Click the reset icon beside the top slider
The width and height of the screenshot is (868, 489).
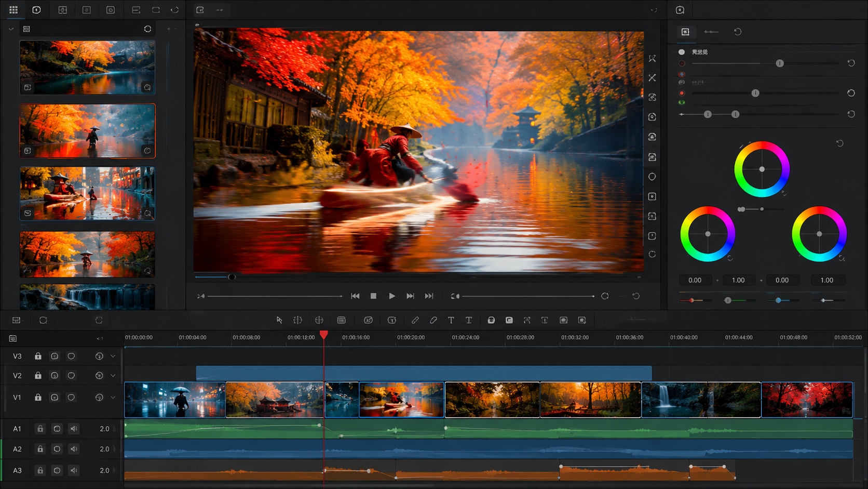coord(851,63)
